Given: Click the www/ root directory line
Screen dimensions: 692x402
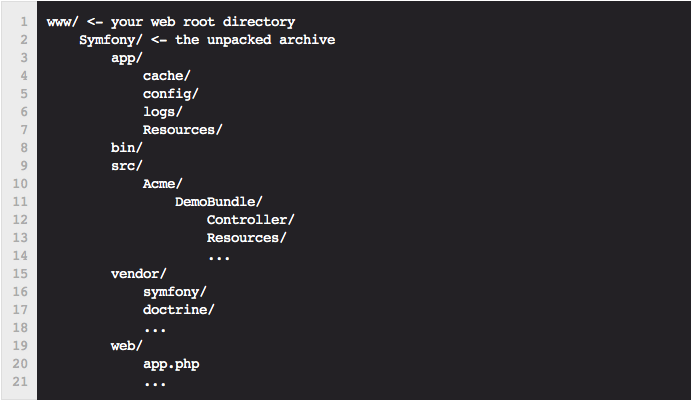Looking at the screenshot, I should tap(171, 22).
